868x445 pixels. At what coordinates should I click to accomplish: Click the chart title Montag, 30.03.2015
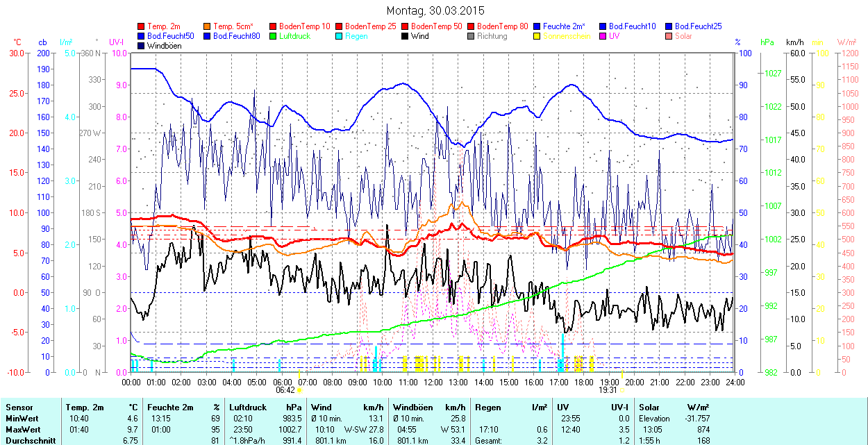(x=435, y=10)
